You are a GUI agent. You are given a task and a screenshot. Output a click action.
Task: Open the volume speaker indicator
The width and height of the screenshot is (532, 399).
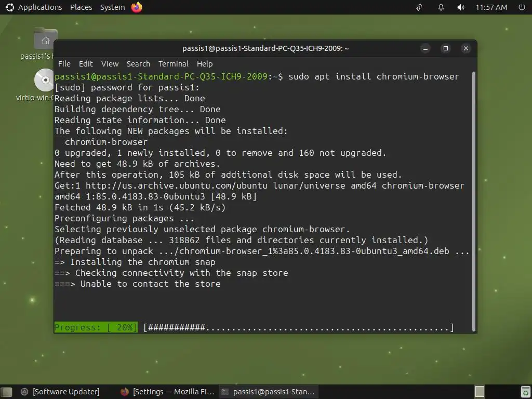pyautogui.click(x=460, y=7)
